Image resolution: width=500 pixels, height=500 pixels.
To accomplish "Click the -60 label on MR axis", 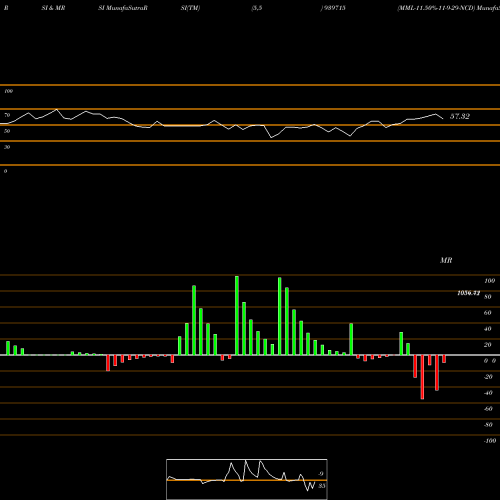I will point(488,409).
